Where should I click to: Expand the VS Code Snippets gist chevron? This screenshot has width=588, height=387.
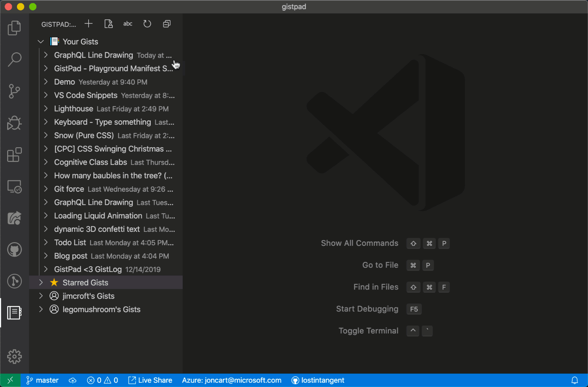(x=46, y=95)
